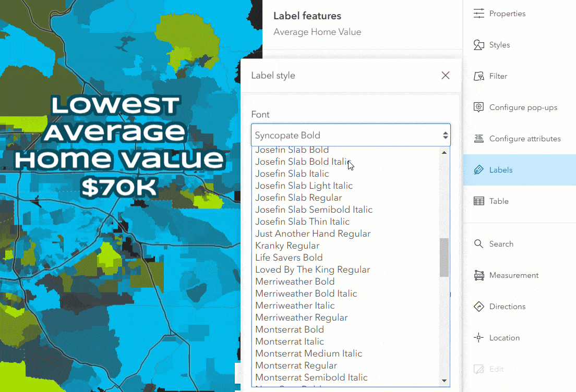Select Kranky Regular font option

(287, 246)
